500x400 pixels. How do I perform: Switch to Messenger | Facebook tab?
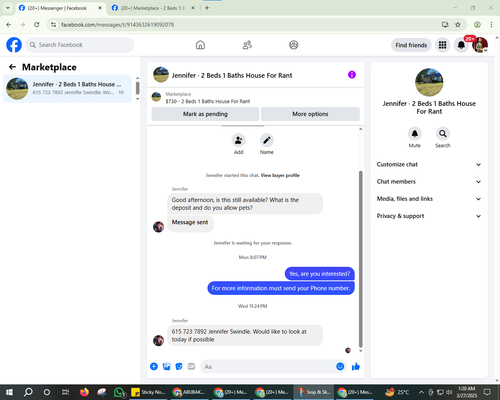pyautogui.click(x=60, y=8)
